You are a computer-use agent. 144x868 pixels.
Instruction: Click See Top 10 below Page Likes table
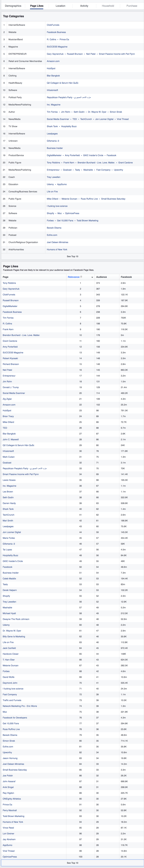[x=72, y=863]
